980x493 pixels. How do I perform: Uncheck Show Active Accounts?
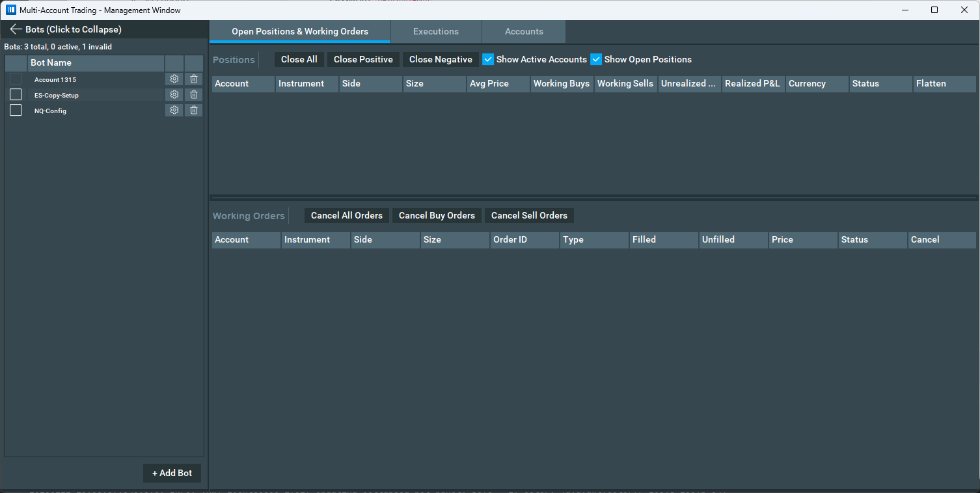click(x=488, y=59)
